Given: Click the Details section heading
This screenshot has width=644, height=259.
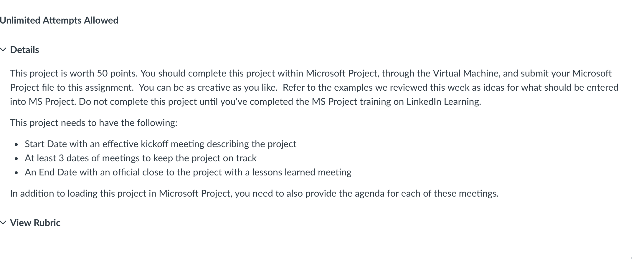Looking at the screenshot, I should [24, 50].
